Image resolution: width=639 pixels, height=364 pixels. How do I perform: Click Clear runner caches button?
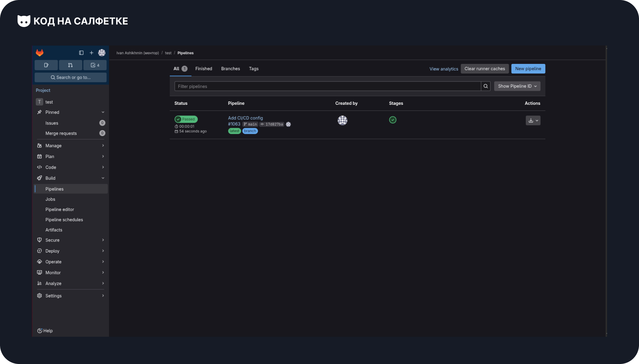(x=485, y=69)
